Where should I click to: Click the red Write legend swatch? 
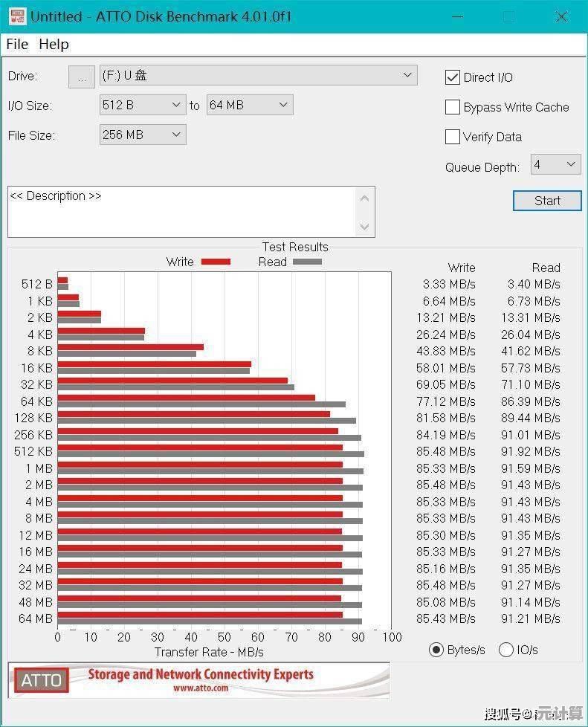click(216, 262)
